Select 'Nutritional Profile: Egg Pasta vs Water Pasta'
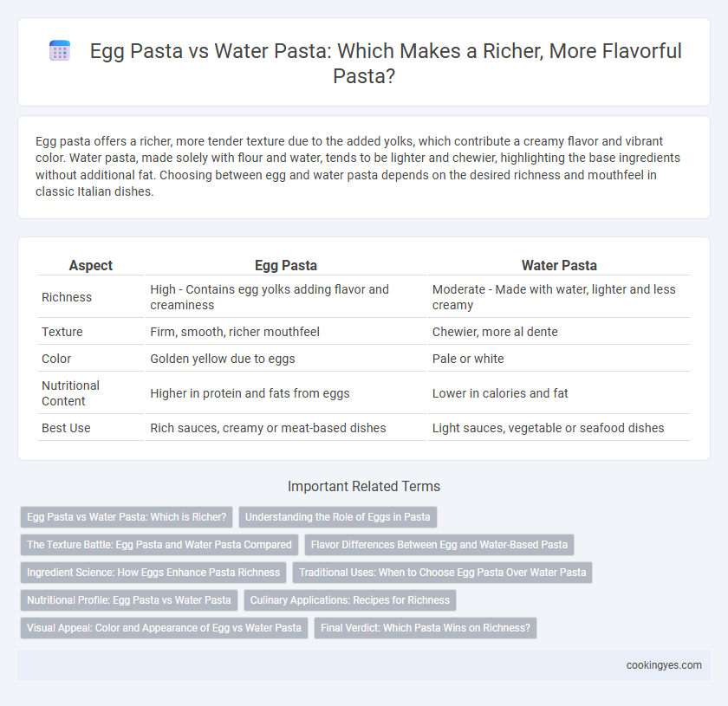 click(128, 600)
